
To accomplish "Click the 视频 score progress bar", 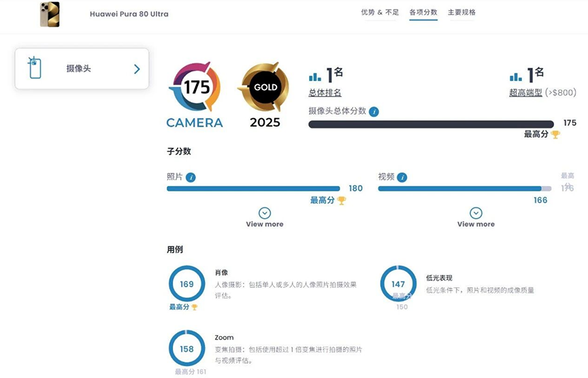I will click(465, 189).
